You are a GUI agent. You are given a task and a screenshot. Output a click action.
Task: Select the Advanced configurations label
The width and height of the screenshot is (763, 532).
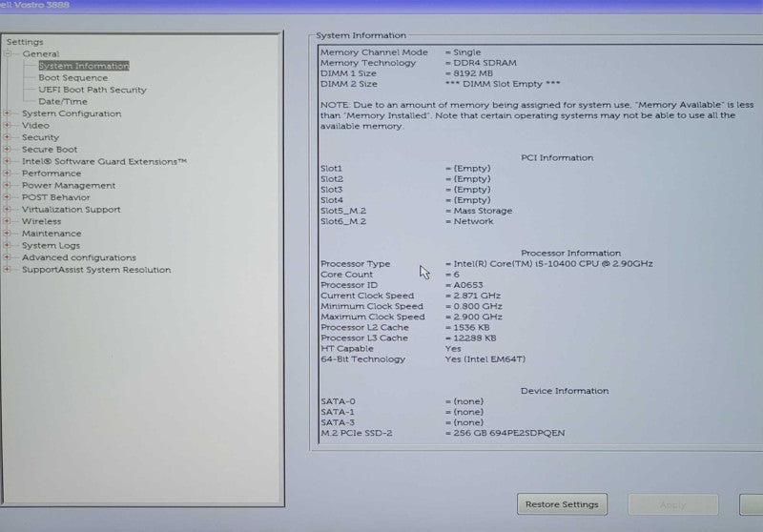click(79, 257)
